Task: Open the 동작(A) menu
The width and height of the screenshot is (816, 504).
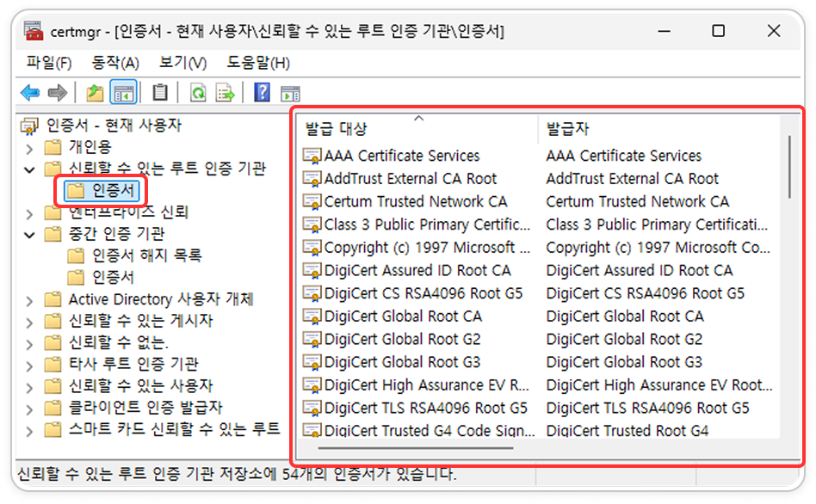Action: click(115, 63)
